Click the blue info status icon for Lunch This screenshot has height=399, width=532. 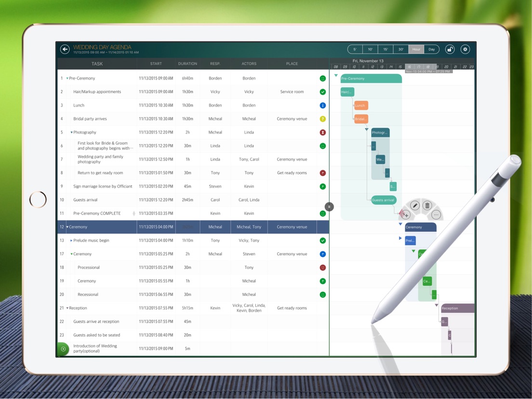click(323, 106)
